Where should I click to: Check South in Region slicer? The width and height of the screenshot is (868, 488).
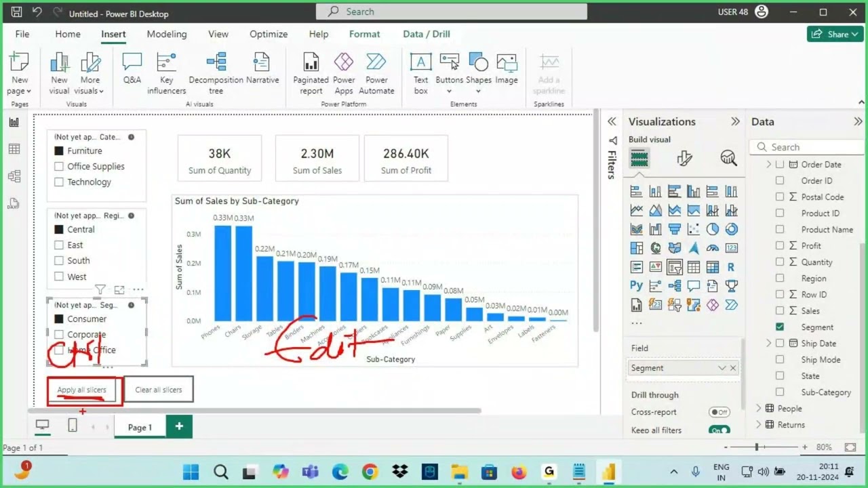tap(59, 261)
